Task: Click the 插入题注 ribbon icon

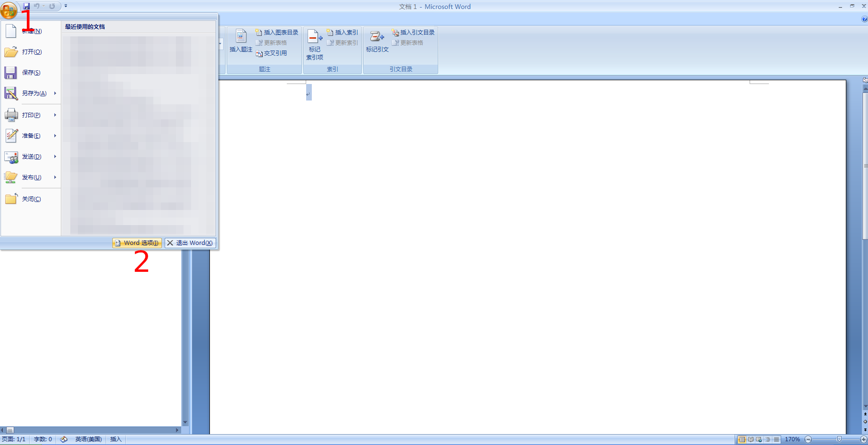Action: (241, 41)
